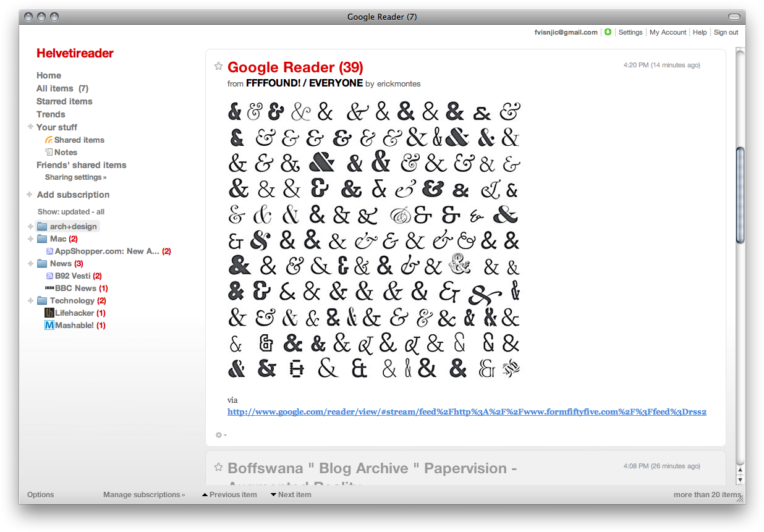Expand the Mac folder

pyautogui.click(x=30, y=239)
